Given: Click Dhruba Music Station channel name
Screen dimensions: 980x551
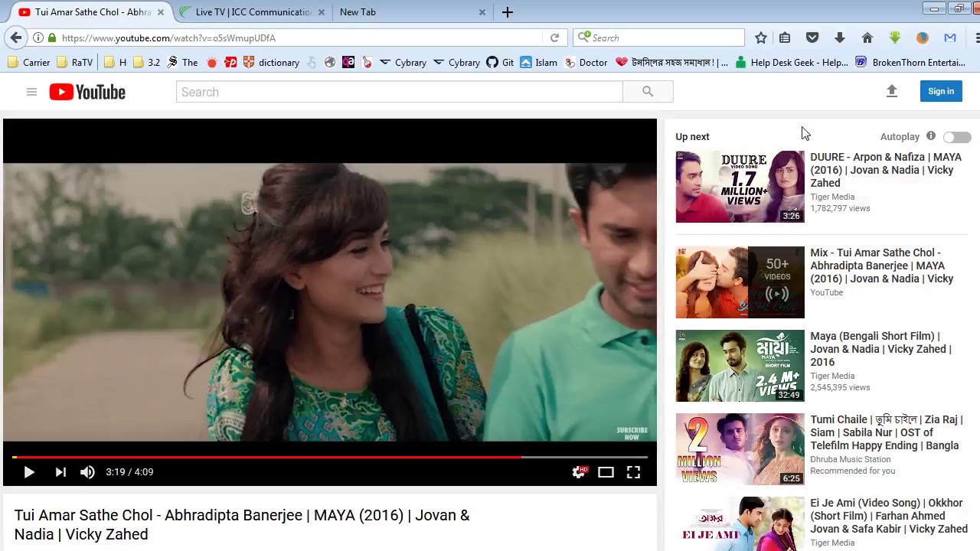Looking at the screenshot, I should point(851,459).
